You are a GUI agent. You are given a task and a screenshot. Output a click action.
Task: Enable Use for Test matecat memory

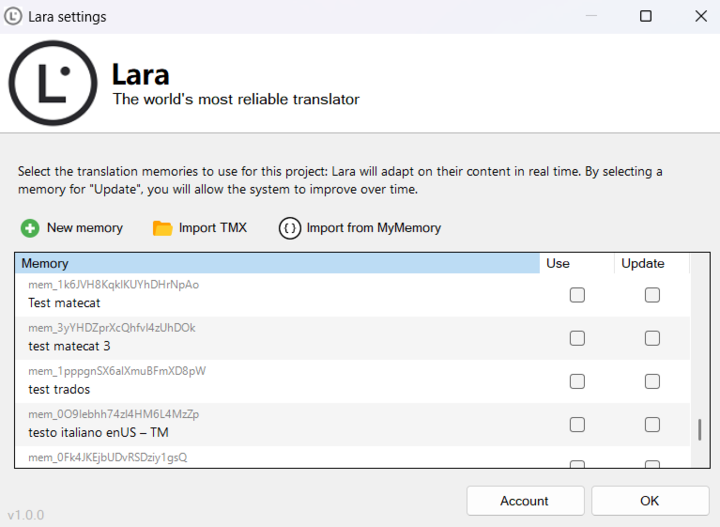click(577, 295)
